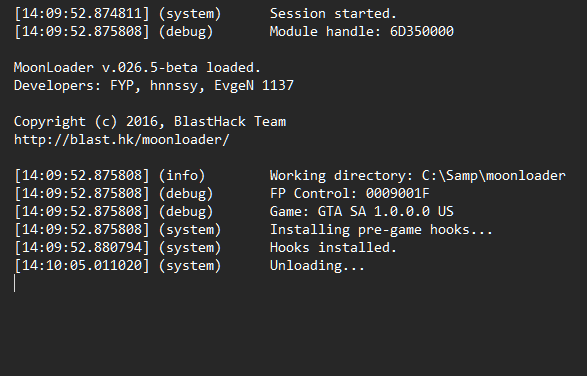Click the [14:10:05.011020] timestamp
This screenshot has width=587, height=376.
click(x=82, y=266)
